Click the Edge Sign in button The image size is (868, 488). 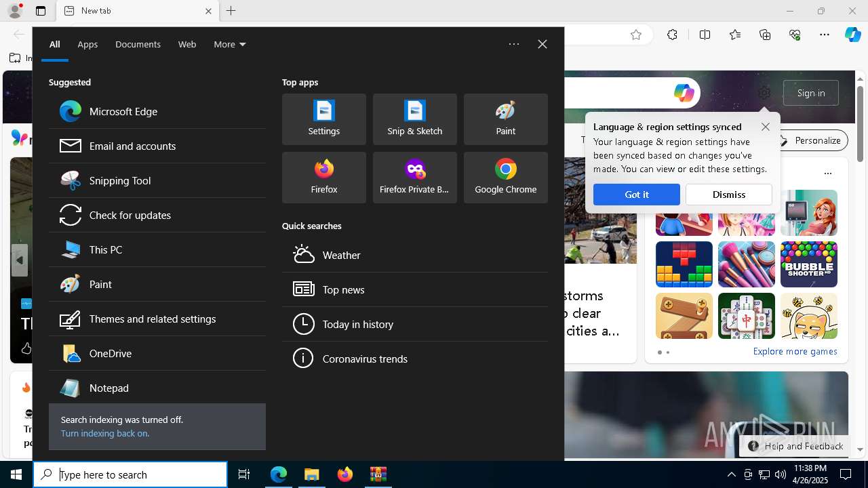point(811,93)
